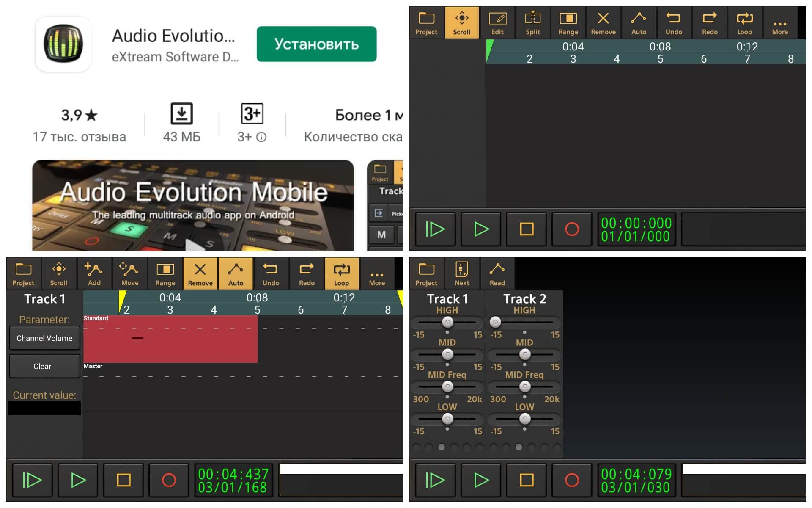Click Undo in top-right editor toolbar
This screenshot has height=508, width=812.
(674, 23)
